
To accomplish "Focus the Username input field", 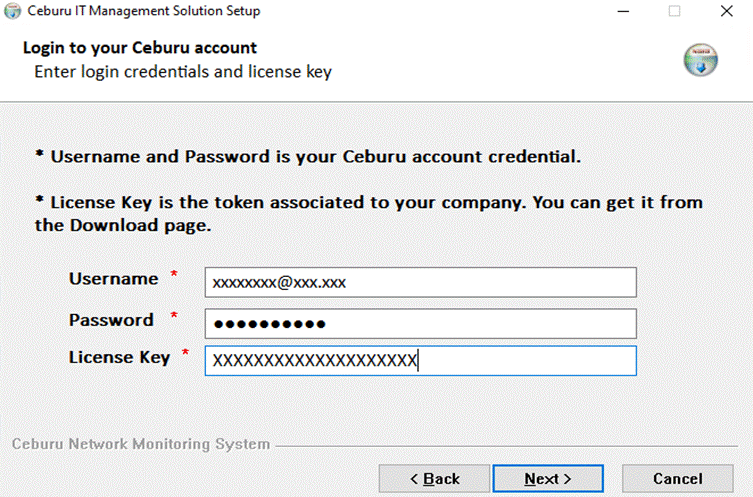I will point(421,282).
